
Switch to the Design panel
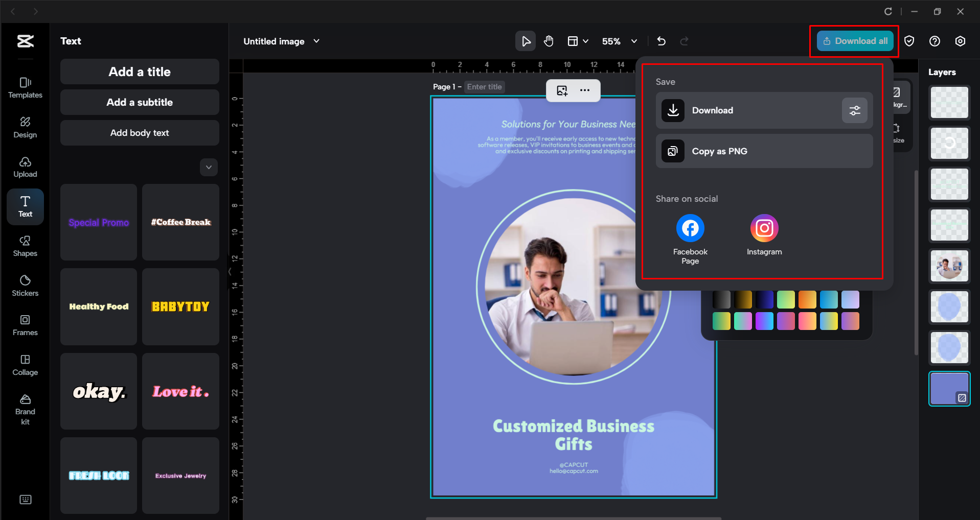(x=25, y=127)
